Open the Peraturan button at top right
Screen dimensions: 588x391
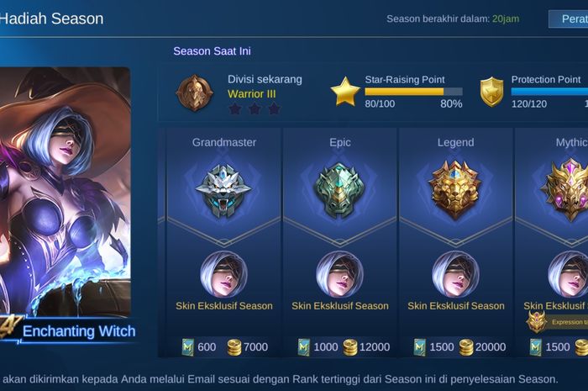tap(569, 18)
